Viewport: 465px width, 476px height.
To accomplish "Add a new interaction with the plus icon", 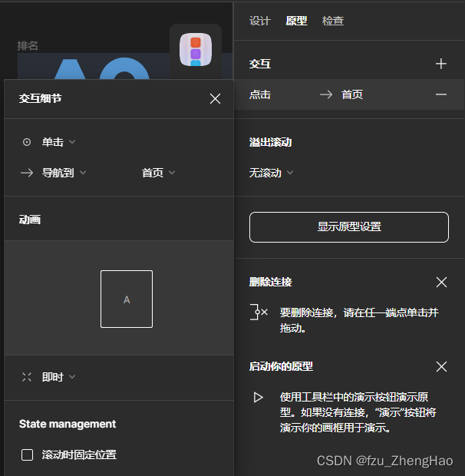I will (x=440, y=64).
